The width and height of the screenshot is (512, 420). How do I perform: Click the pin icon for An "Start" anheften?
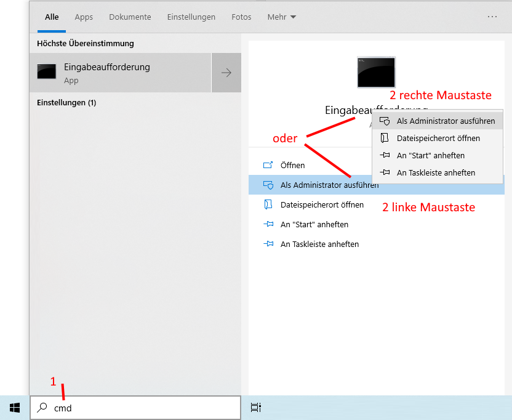coord(268,224)
